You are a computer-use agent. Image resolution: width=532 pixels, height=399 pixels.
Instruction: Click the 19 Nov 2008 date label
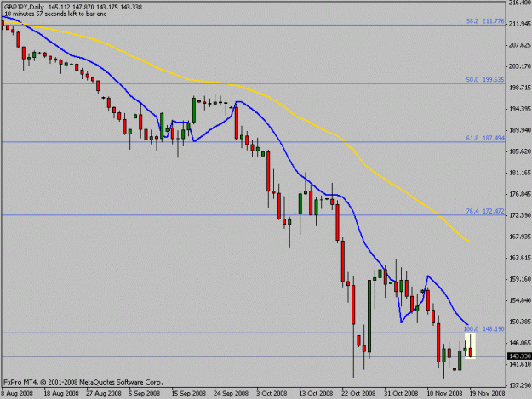[x=487, y=393]
